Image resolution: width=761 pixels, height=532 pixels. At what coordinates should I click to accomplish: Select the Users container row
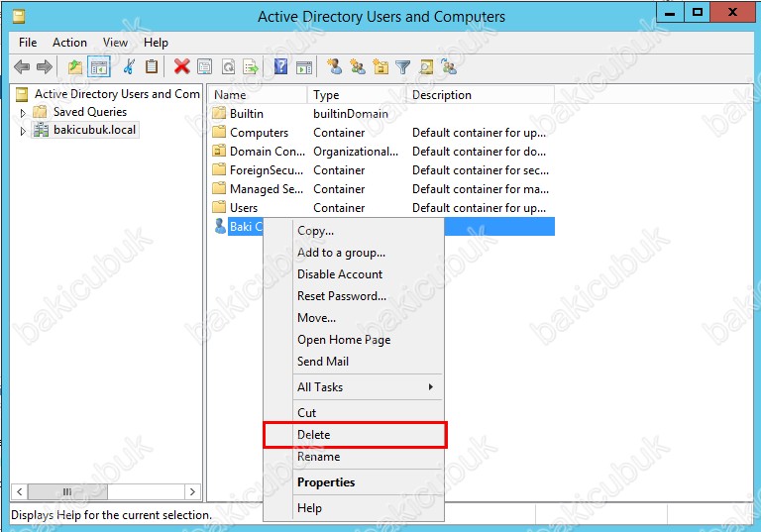pyautogui.click(x=382, y=208)
